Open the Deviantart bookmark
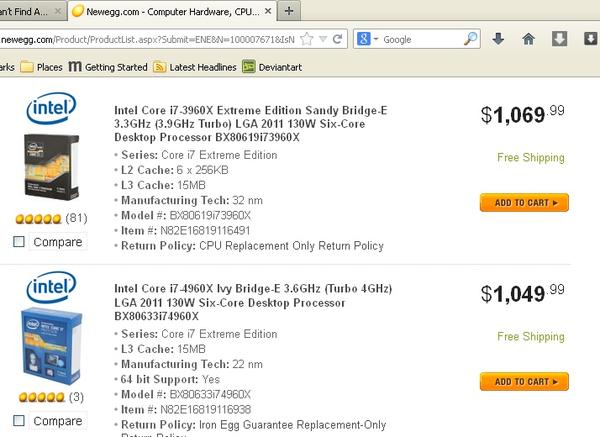 pos(292,68)
